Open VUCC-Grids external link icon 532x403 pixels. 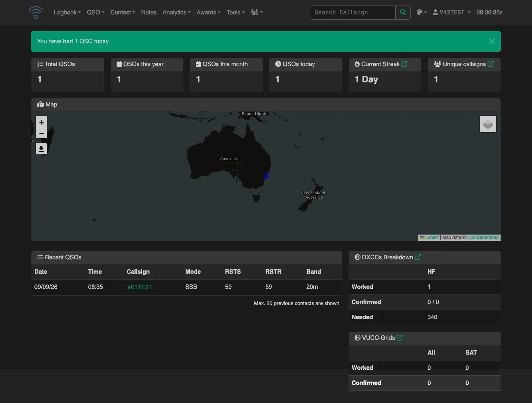tap(400, 338)
